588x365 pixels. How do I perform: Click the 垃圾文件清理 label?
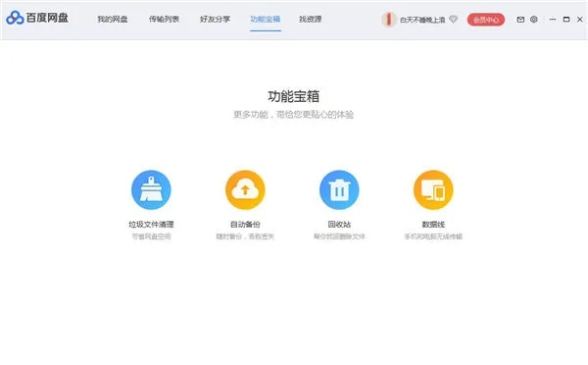(151, 224)
